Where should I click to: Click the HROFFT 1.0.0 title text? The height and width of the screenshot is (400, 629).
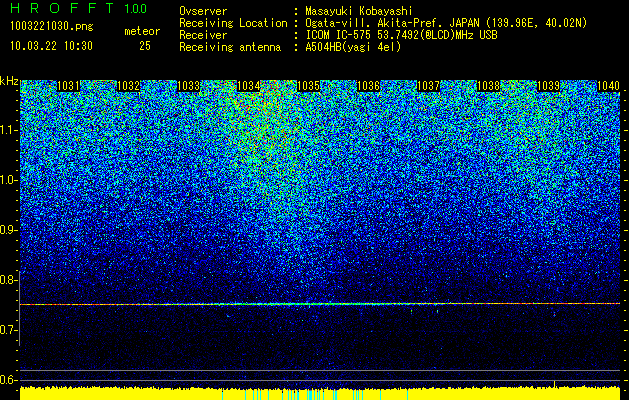[x=79, y=8]
